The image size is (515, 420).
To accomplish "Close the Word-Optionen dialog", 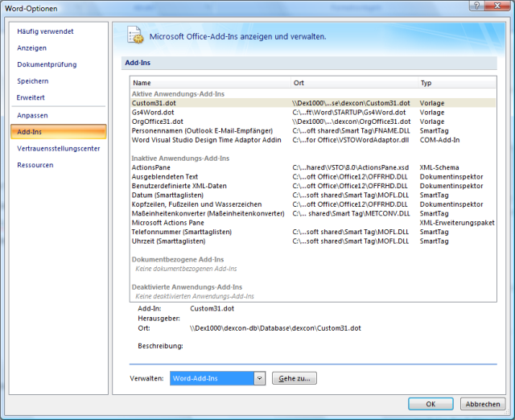I will pyautogui.click(x=497, y=6).
